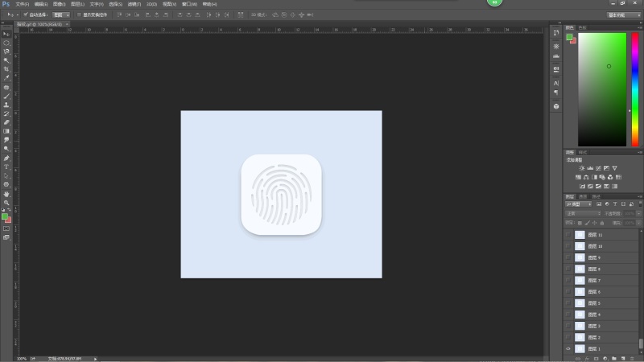The image size is (644, 362).
Task: Pick a color in the green color field
Action: tap(602, 89)
